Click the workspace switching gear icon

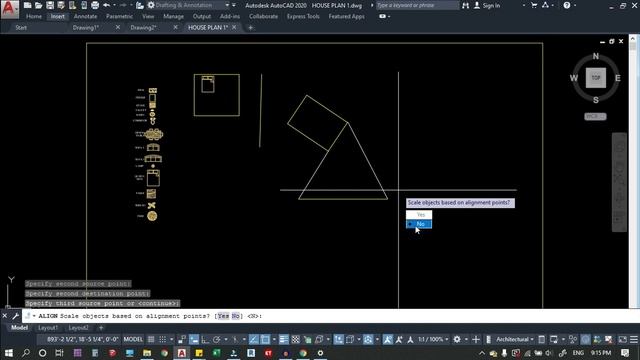click(457, 339)
